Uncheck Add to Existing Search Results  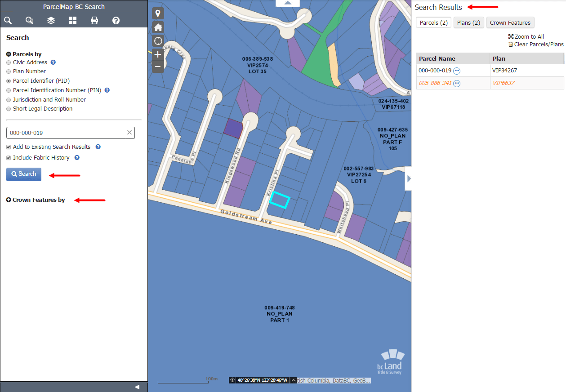pyautogui.click(x=8, y=147)
